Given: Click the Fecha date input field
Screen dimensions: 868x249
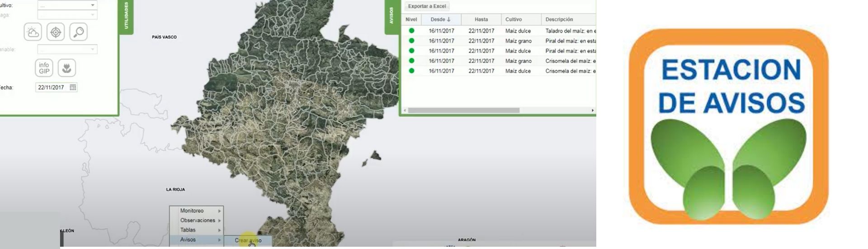Looking at the screenshot, I should [x=52, y=87].
